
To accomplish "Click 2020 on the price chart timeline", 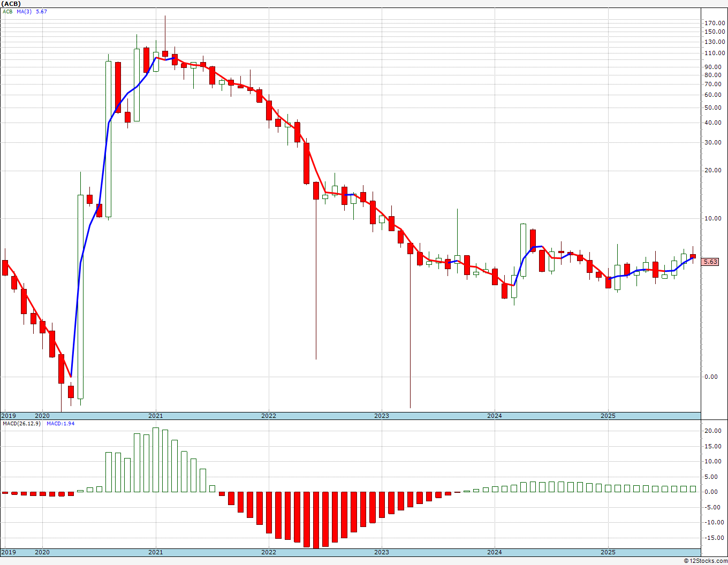I will pos(42,416).
